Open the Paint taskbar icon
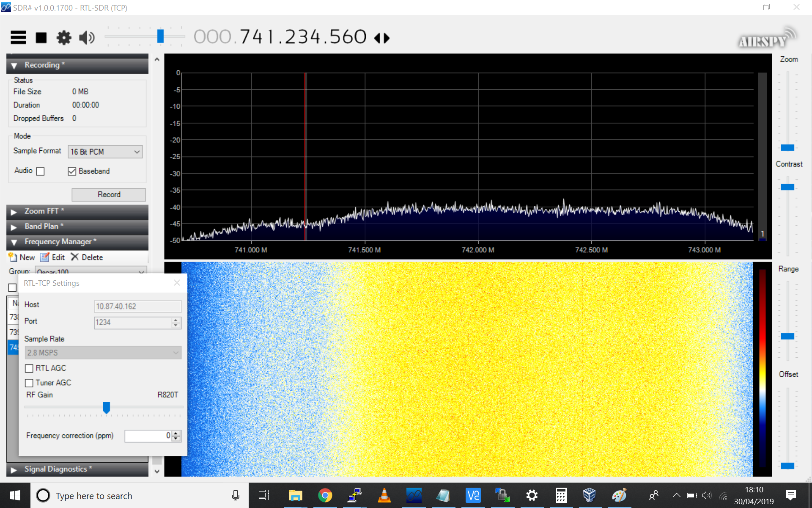The height and width of the screenshot is (508, 812). point(619,495)
